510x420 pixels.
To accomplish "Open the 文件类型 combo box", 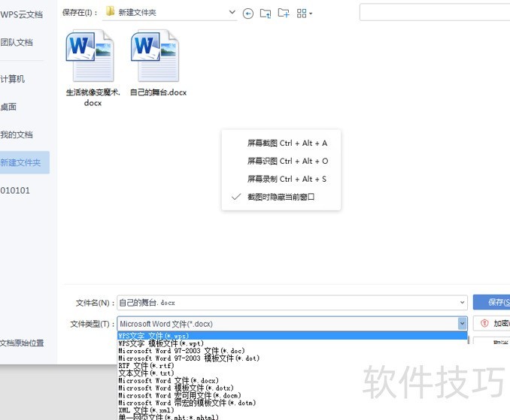I will pos(292,324).
